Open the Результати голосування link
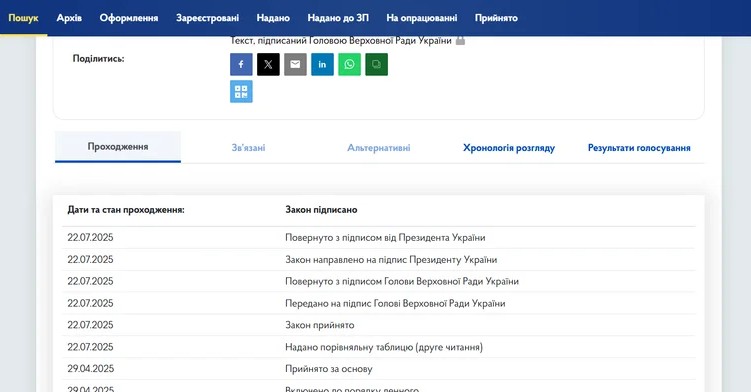 point(639,148)
